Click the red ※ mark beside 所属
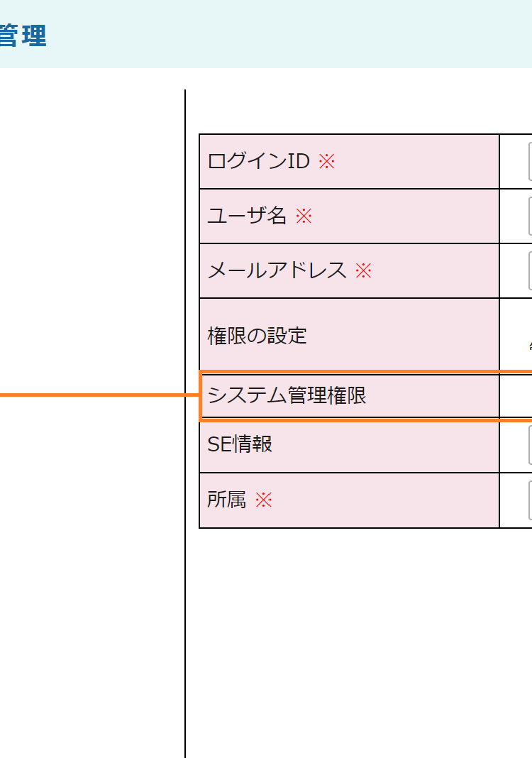 (x=264, y=500)
